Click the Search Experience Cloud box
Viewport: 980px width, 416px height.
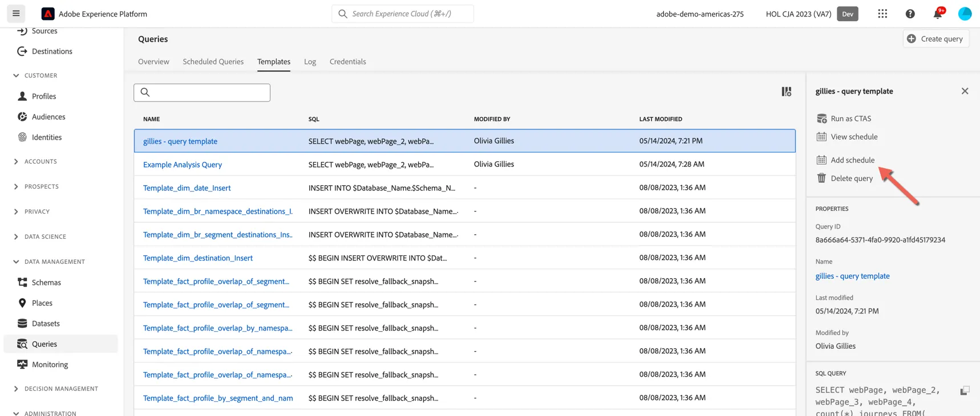[x=403, y=14]
